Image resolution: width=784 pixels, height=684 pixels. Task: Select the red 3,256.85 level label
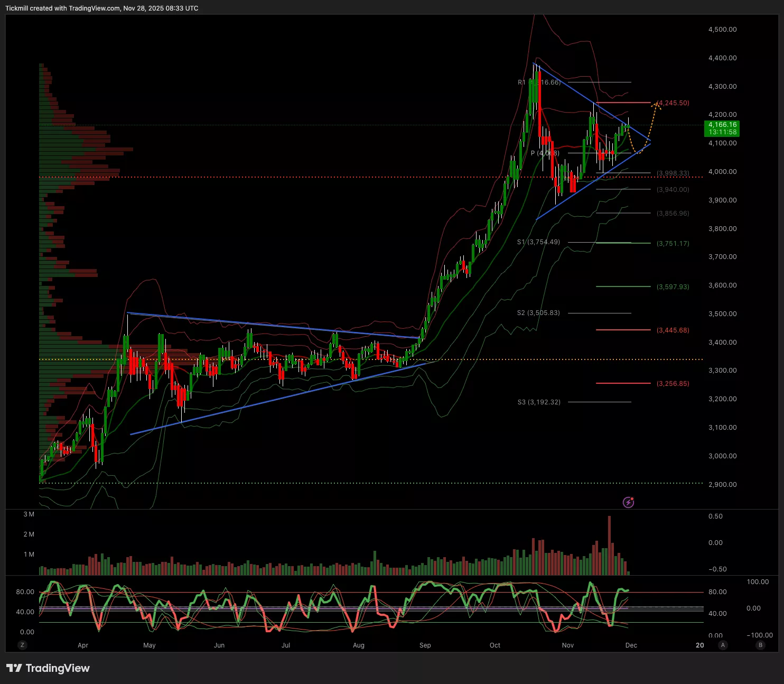tap(673, 384)
